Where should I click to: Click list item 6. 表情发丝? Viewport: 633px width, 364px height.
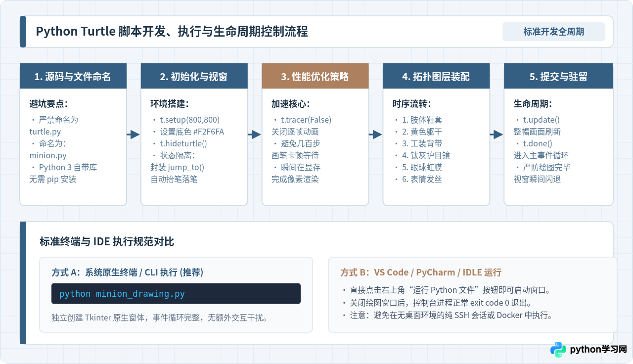click(418, 179)
